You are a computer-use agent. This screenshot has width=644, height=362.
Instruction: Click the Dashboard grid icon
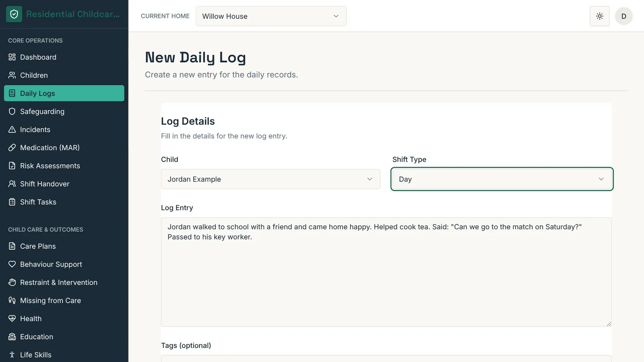click(12, 57)
